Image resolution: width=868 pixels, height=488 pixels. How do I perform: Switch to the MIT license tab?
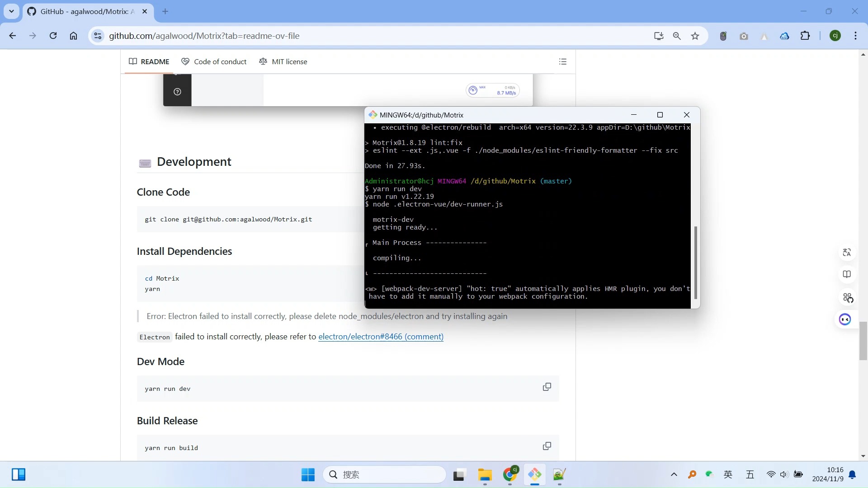tap(283, 61)
